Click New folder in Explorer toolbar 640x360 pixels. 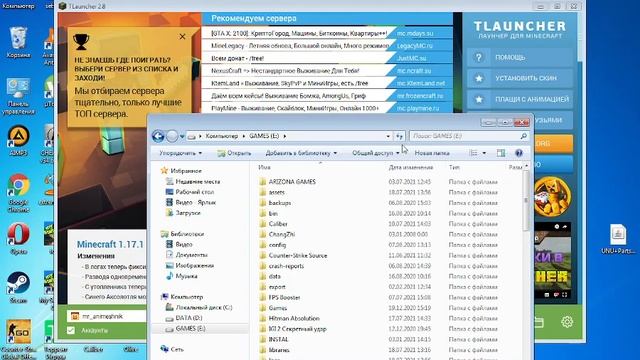[x=432, y=153]
